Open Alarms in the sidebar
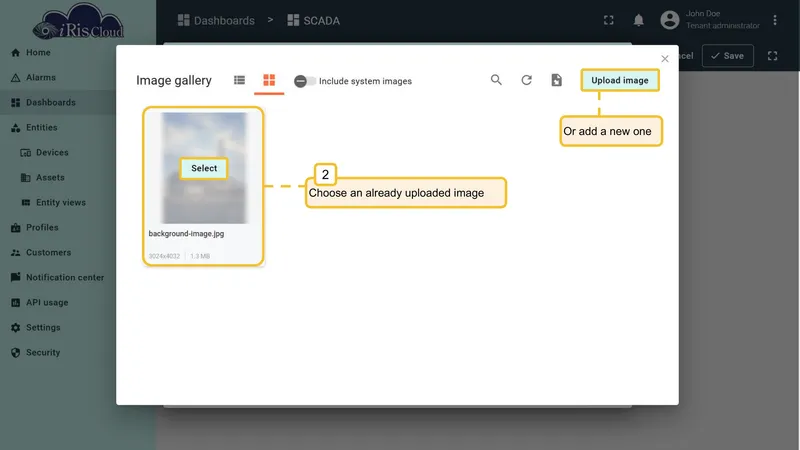The width and height of the screenshot is (800, 450). pos(58,78)
